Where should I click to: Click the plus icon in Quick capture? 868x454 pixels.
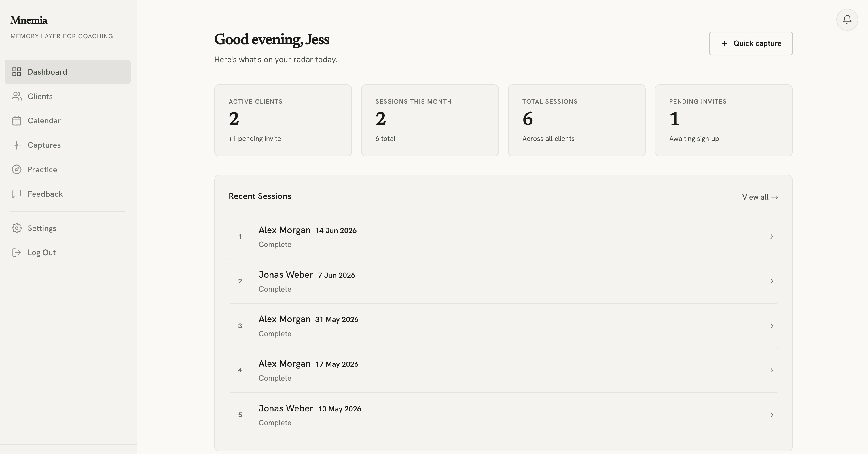[x=724, y=43]
